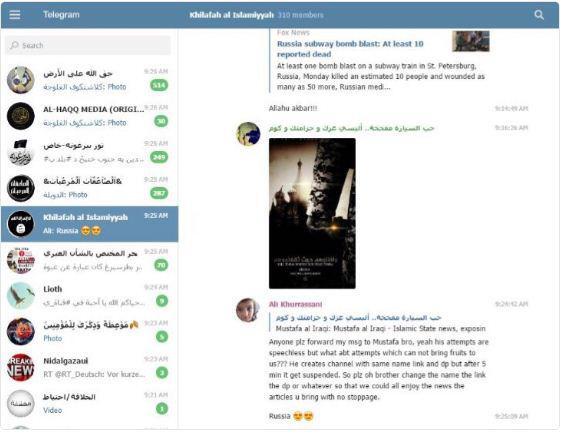Click the Ali Khurrassani sender name
Screen dimensions: 573x435
coord(295,304)
